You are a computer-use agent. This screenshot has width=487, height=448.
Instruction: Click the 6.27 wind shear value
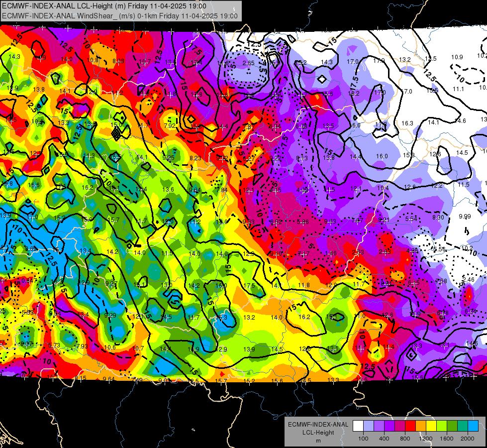click(249, 158)
